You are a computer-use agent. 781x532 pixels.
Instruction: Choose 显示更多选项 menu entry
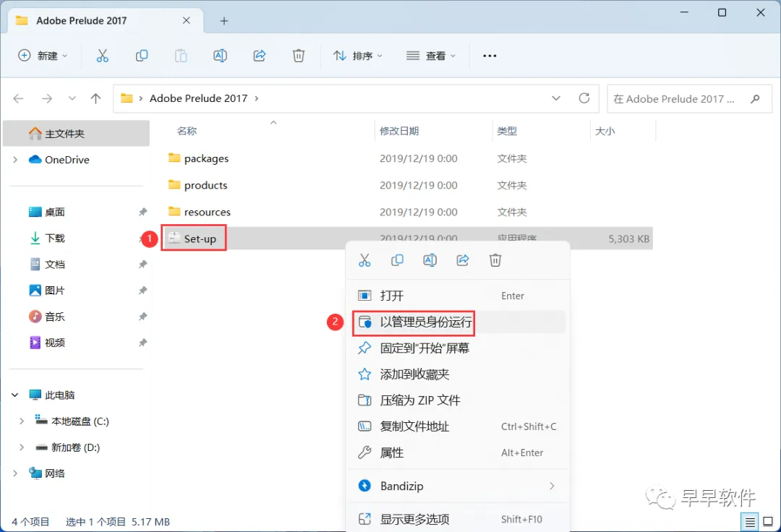pos(458,519)
